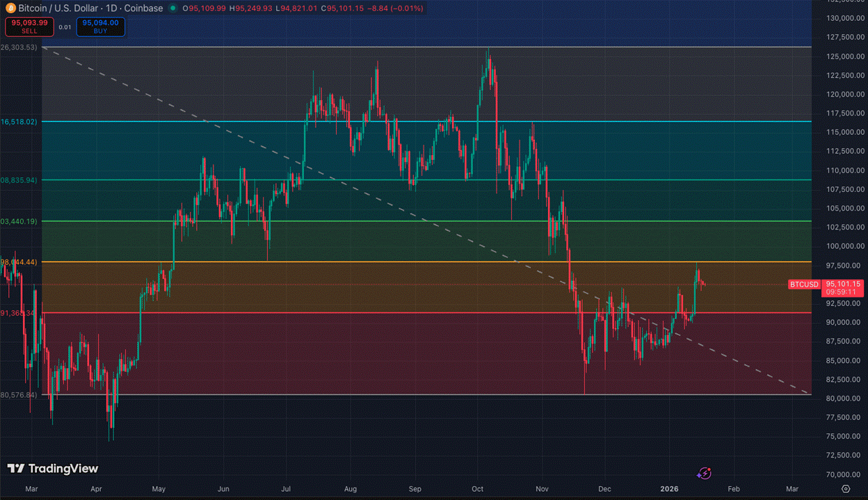Click the Jul label on time axis
The height and width of the screenshot is (500, 868).
tap(286, 489)
